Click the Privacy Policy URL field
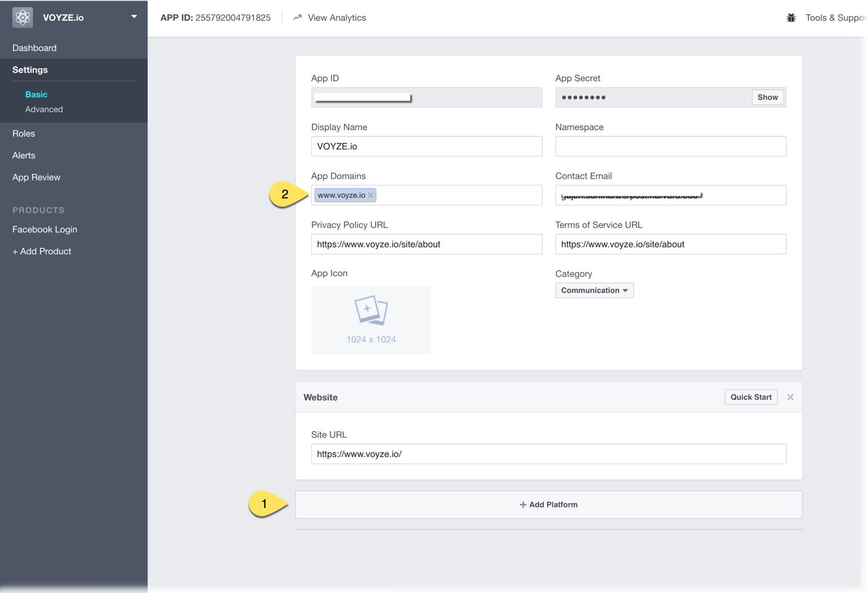The width and height of the screenshot is (868, 593). coord(427,244)
